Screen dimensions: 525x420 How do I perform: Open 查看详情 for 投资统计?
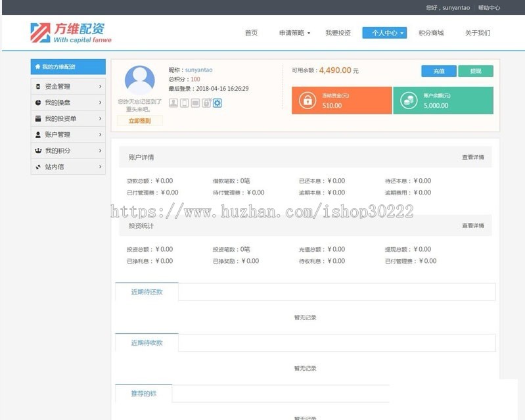473,225
